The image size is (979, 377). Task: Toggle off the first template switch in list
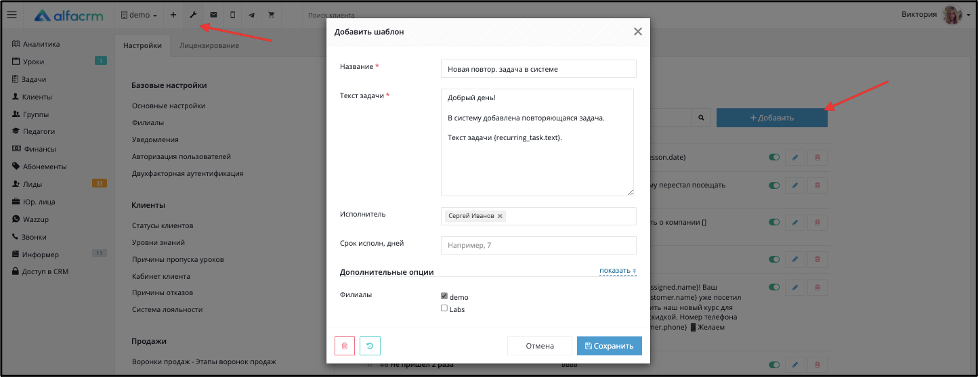coord(775,158)
